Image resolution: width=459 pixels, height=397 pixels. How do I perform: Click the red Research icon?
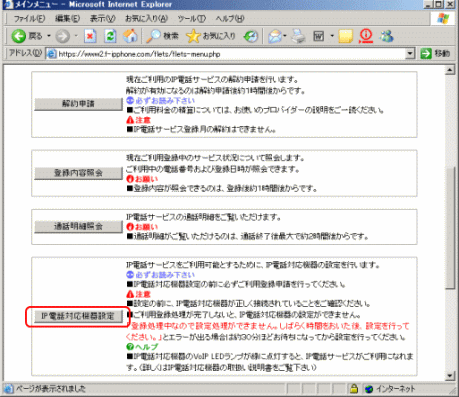[366, 36]
